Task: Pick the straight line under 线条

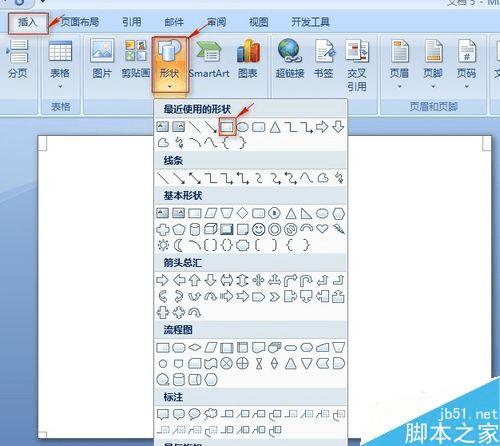Action: (163, 178)
